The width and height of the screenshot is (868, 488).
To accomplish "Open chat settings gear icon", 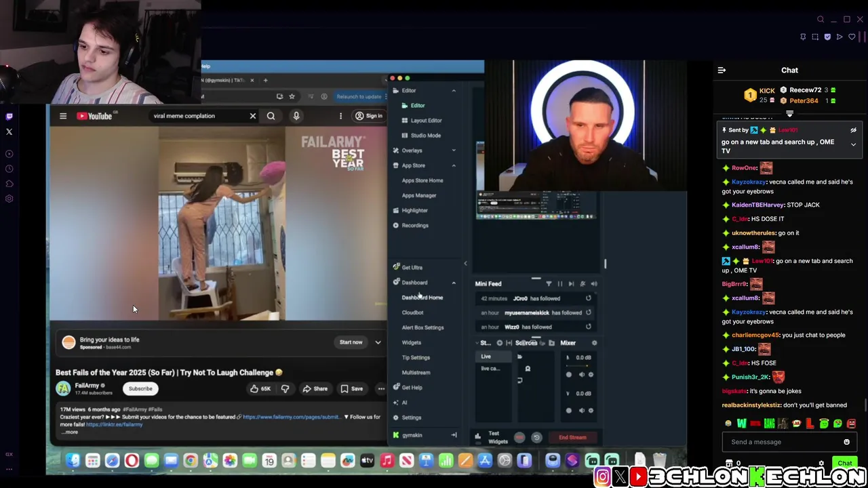I will click(821, 464).
